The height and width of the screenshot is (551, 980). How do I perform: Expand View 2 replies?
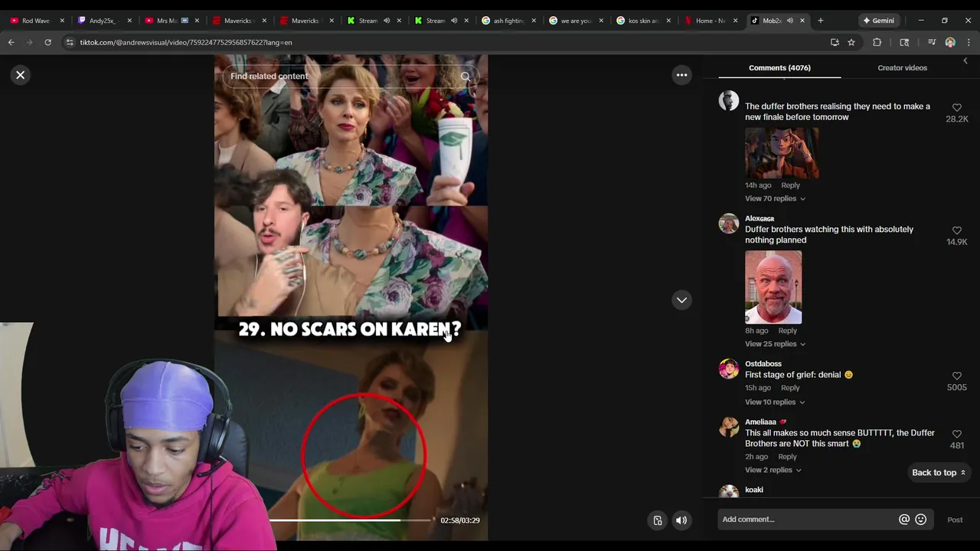[x=773, y=470]
